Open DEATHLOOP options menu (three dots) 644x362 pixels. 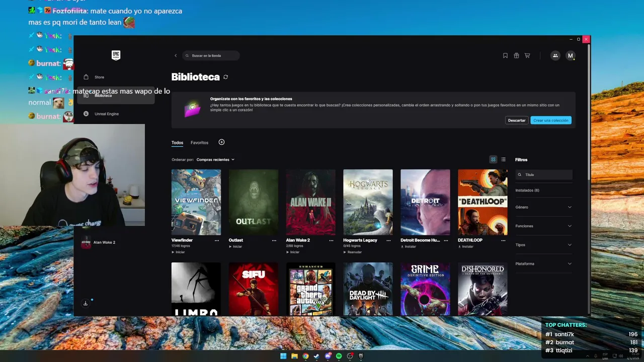[503, 240]
